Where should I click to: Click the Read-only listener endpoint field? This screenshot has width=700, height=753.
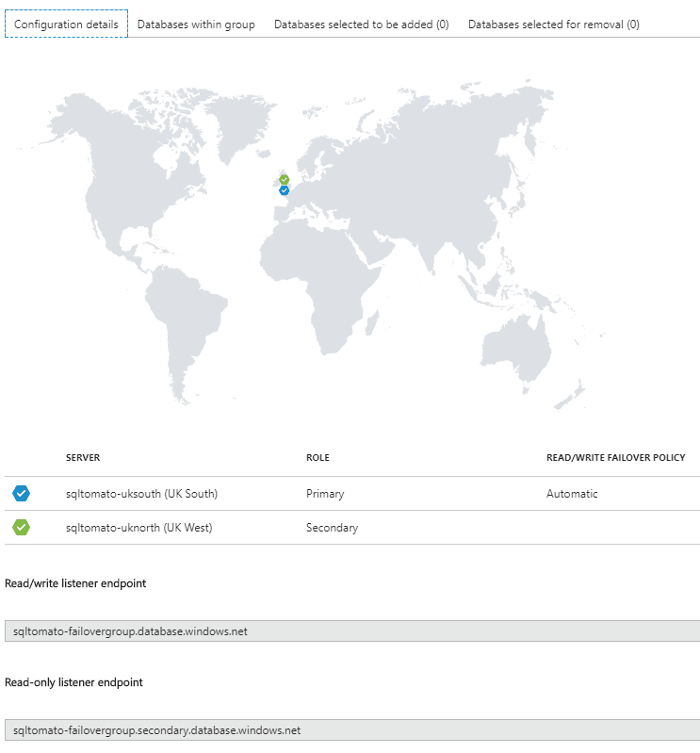point(352,730)
